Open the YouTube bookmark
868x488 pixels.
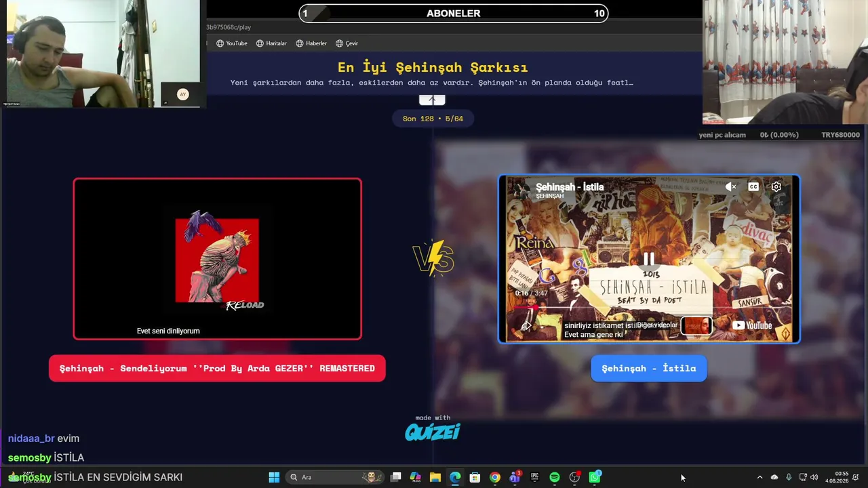tap(232, 43)
